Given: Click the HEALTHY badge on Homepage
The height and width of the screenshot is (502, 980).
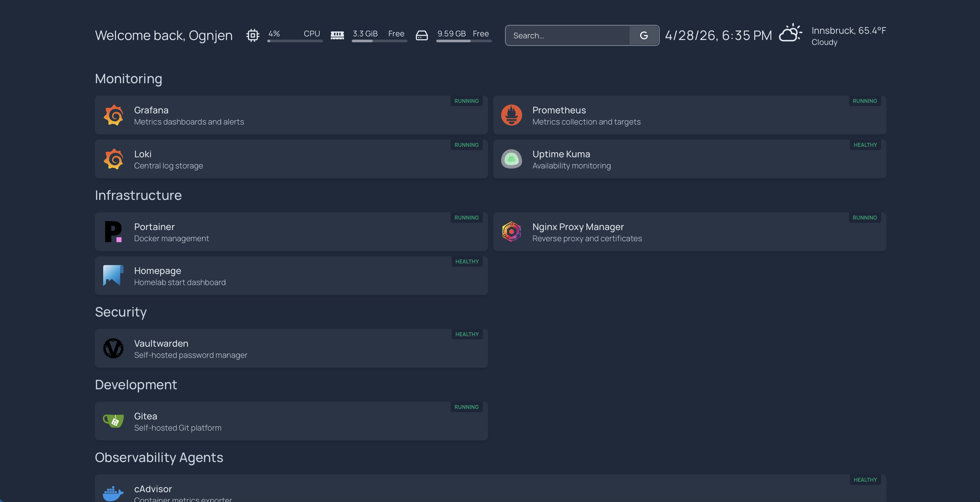Looking at the screenshot, I should click(x=467, y=261).
